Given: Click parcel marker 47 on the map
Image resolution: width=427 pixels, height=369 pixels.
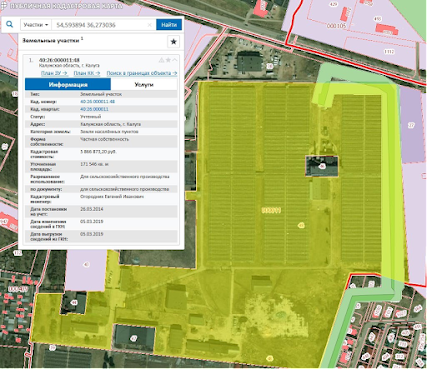Looking at the screenshot, I should point(134,338).
